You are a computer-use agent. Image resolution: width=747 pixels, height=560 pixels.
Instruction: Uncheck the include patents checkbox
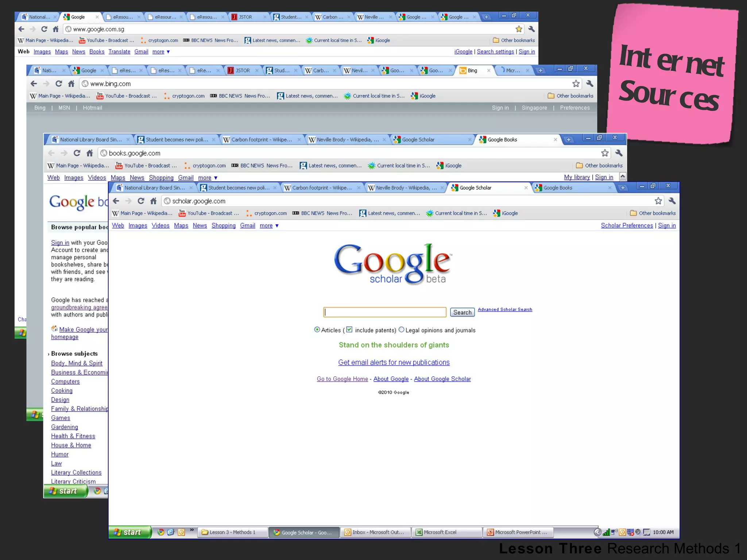[349, 330]
